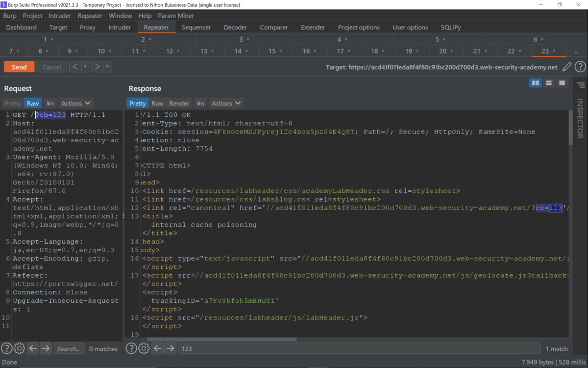The height and width of the screenshot is (368, 588).
Task: Open the Help menu
Action: [145, 16]
